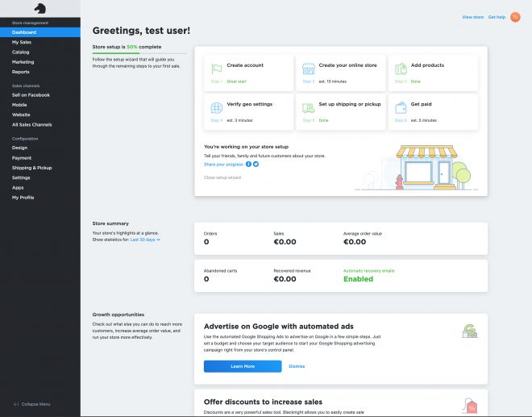Click the Average order value label

click(363, 234)
